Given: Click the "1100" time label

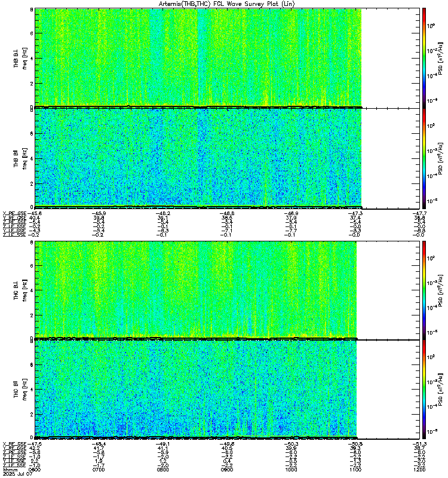Looking at the screenshot, I should coord(355,470).
